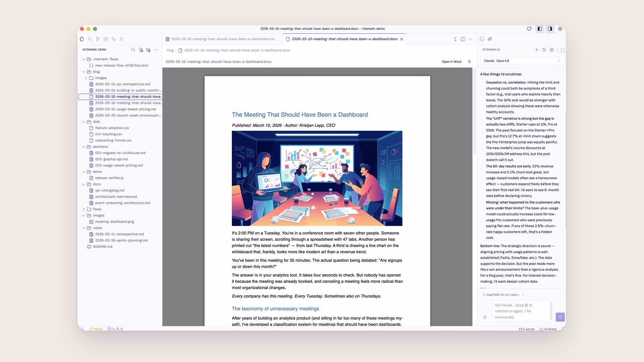
Task: Open the chat feedback icon in title bar
Action: pyautogui.click(x=529, y=29)
